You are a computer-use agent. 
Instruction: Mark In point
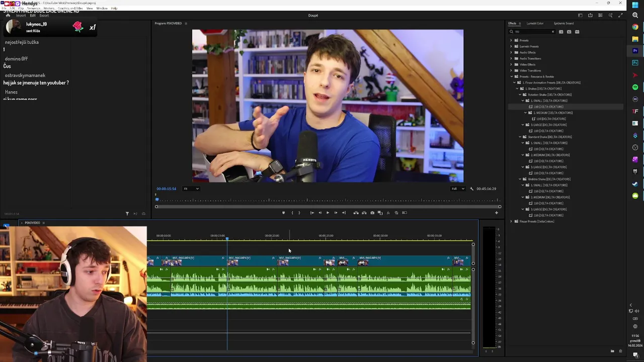click(292, 213)
